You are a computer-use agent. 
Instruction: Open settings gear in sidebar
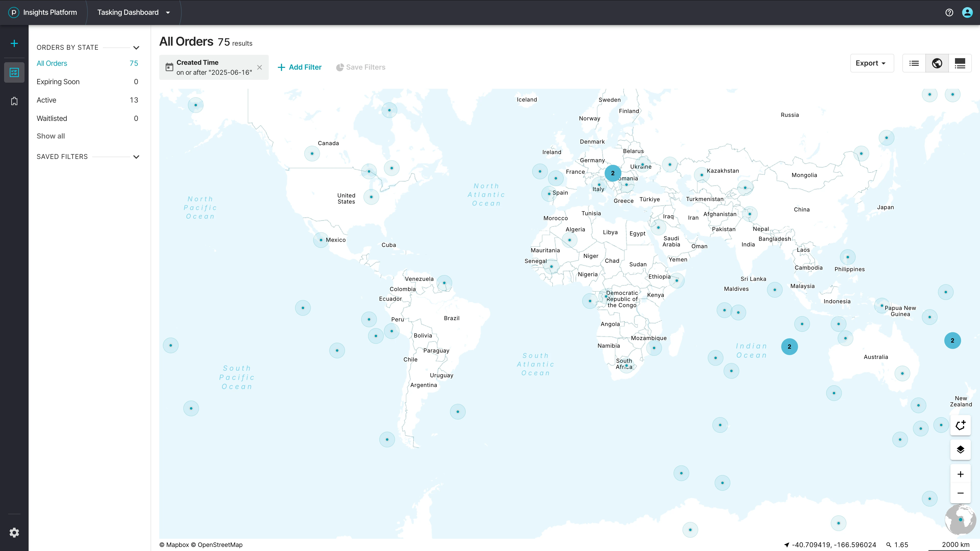point(14,532)
